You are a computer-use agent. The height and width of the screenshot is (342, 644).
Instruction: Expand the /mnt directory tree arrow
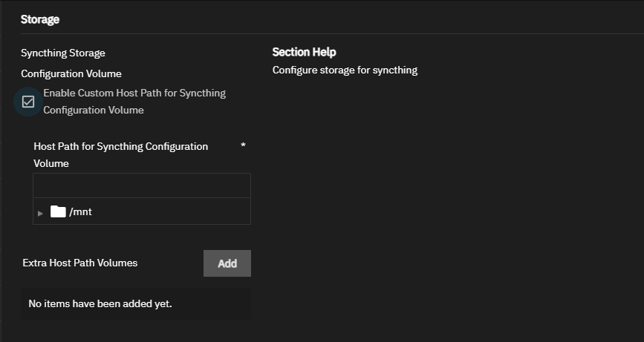pyautogui.click(x=41, y=213)
